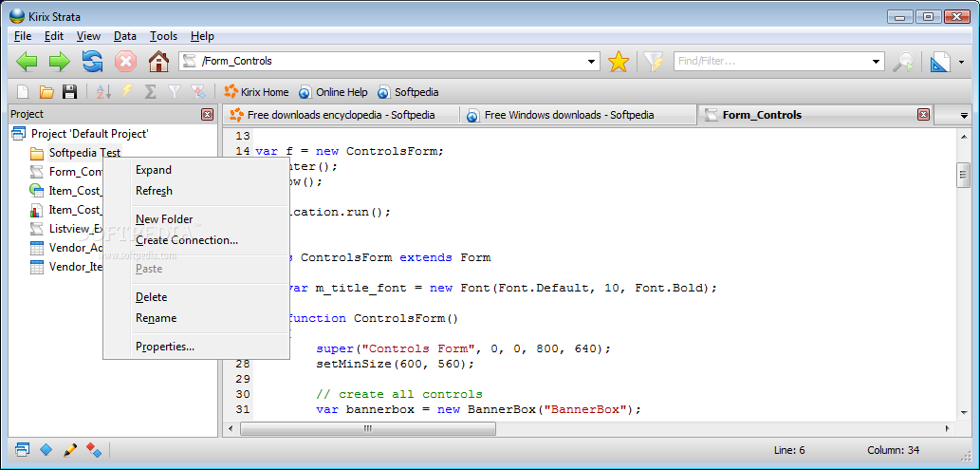
Task: Open the Online Help link
Action: click(x=333, y=92)
